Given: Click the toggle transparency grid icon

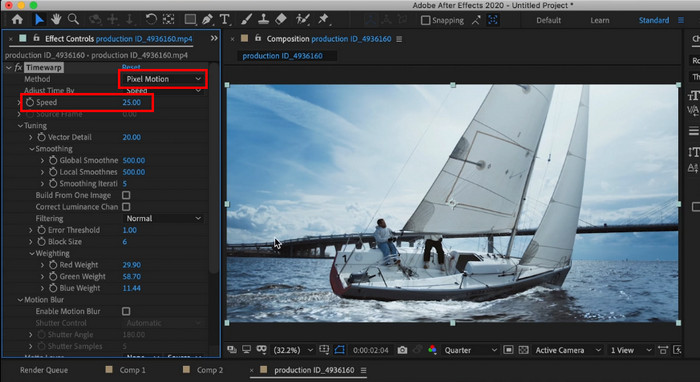Looking at the screenshot, I should point(524,350).
